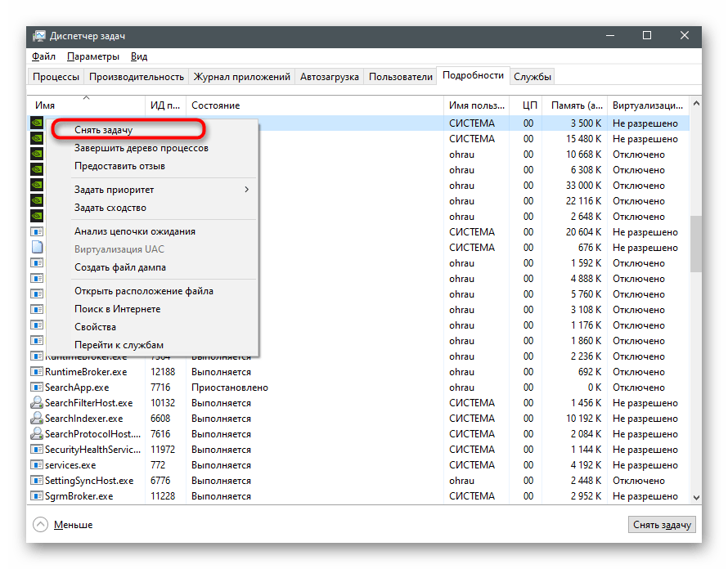
Task: Switch to the Службы tab
Action: (532, 77)
